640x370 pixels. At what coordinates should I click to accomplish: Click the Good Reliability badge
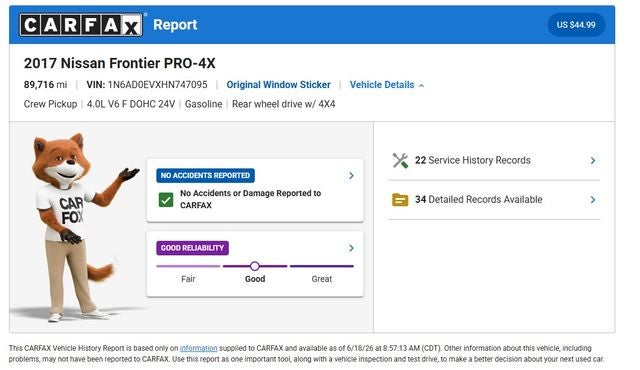tap(192, 248)
